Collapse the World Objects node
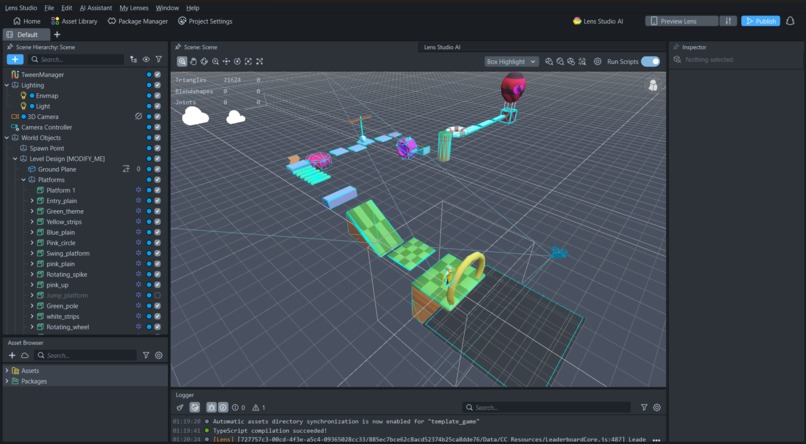Viewport: 806px width, 444px height. tap(7, 138)
